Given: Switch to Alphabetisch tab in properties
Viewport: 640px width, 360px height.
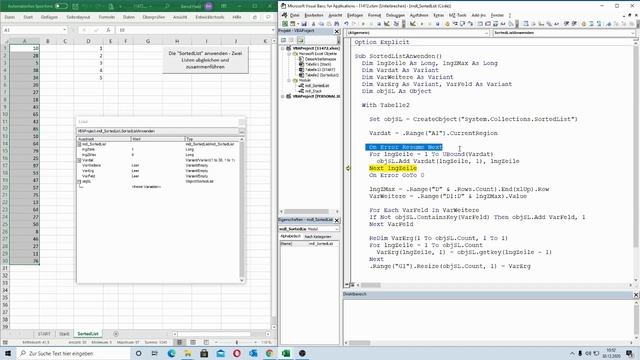Looking at the screenshot, I should pos(290,236).
